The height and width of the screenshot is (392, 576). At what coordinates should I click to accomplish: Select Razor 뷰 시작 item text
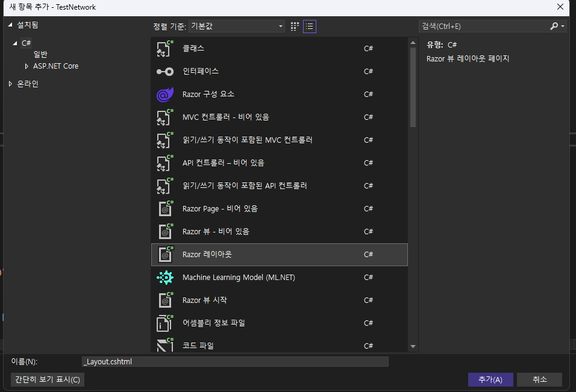[205, 300]
